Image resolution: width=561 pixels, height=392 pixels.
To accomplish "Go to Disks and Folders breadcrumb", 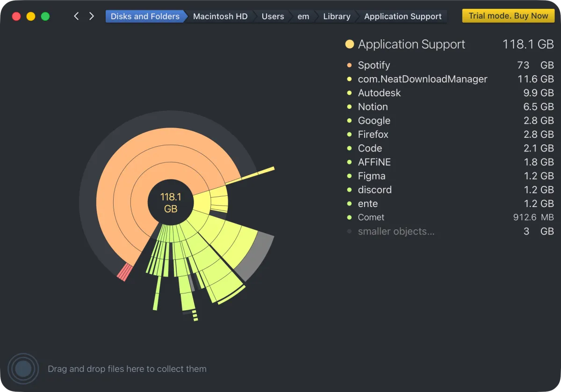I will point(145,16).
